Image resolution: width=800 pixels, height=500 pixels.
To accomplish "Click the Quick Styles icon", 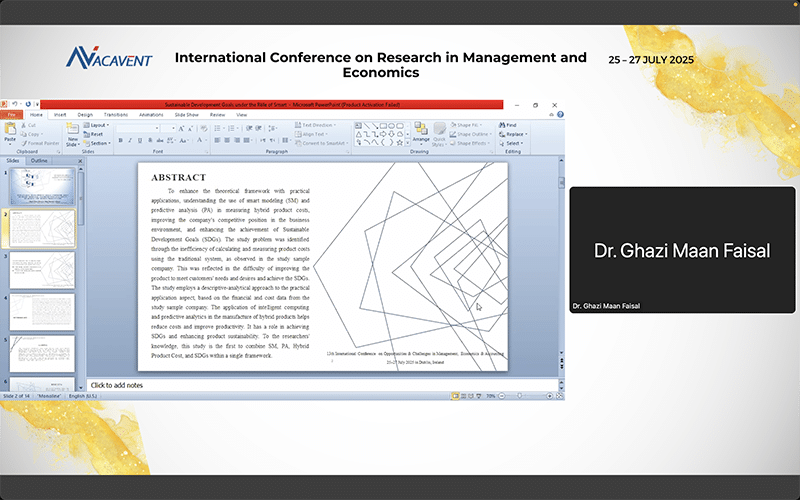I will coord(440,131).
